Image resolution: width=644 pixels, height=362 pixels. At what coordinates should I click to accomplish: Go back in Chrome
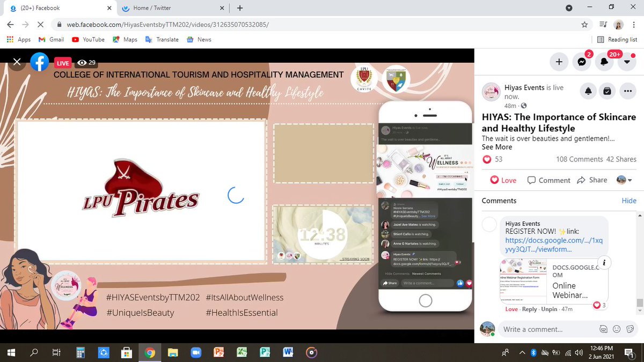(x=11, y=25)
